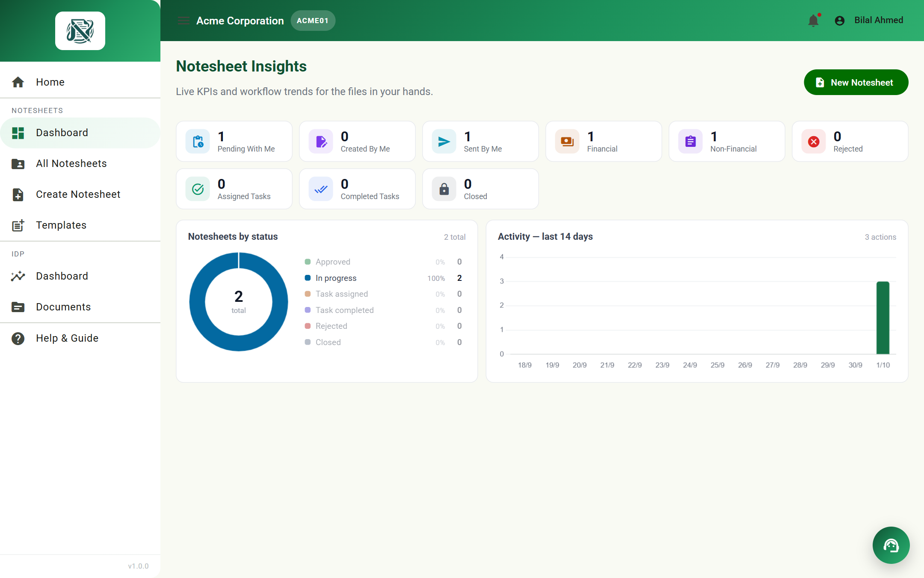Click the Rejected legend entry in status chart
924x578 pixels.
(x=383, y=326)
